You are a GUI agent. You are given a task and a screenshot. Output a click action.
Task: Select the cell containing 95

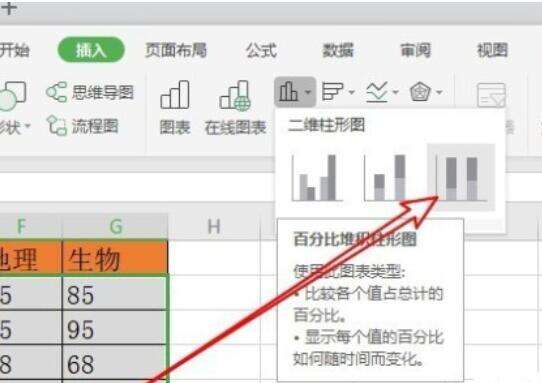[115, 328]
